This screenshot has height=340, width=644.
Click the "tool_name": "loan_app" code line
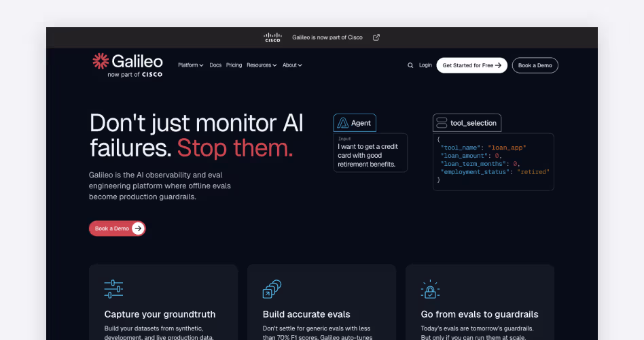coord(483,148)
